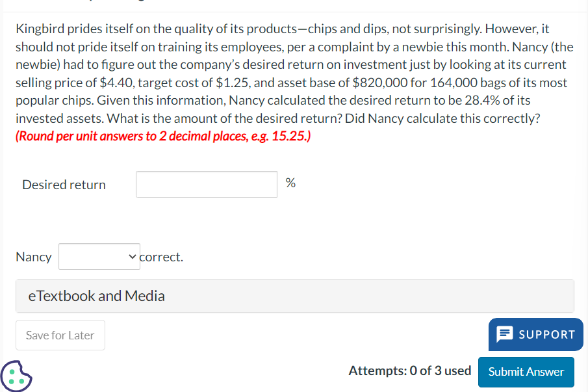Click the chat bubble icon in Support
Screen dimensions: 588x392
click(x=505, y=334)
